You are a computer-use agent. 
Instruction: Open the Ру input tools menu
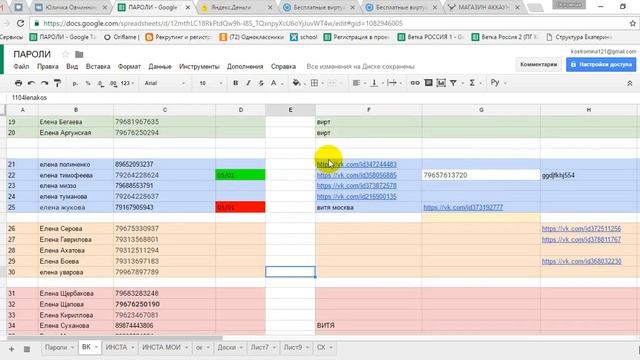coord(495,83)
